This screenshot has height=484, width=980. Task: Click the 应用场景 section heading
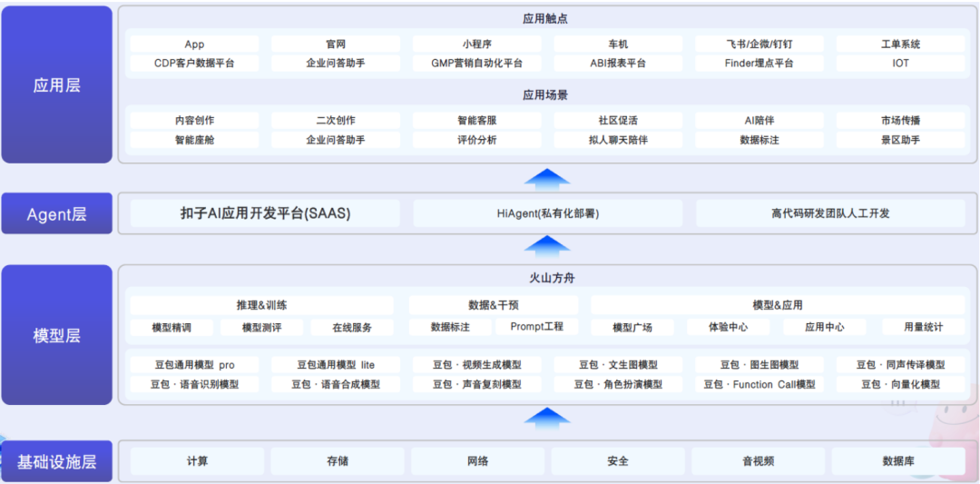(x=545, y=95)
